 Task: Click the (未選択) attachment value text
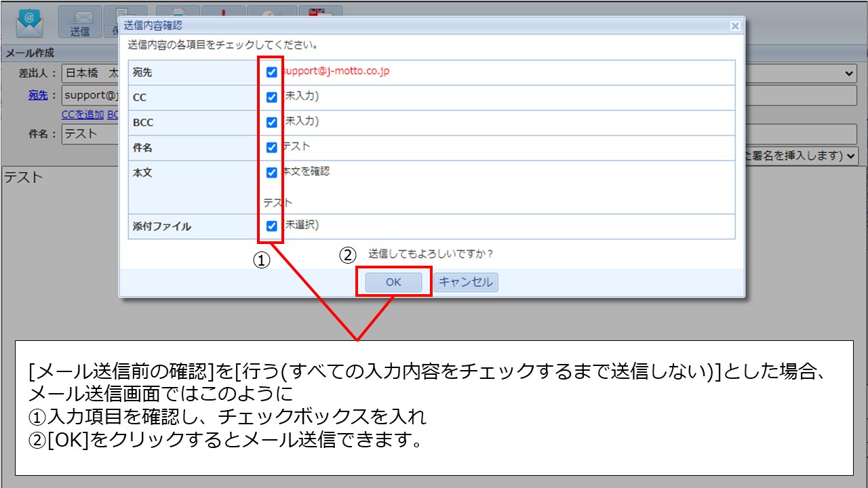(x=300, y=225)
